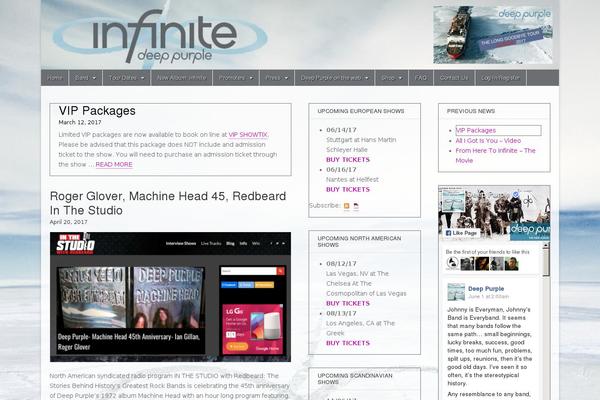Click the inFinite Deep Purple site logo
600x400 pixels.
(160, 36)
